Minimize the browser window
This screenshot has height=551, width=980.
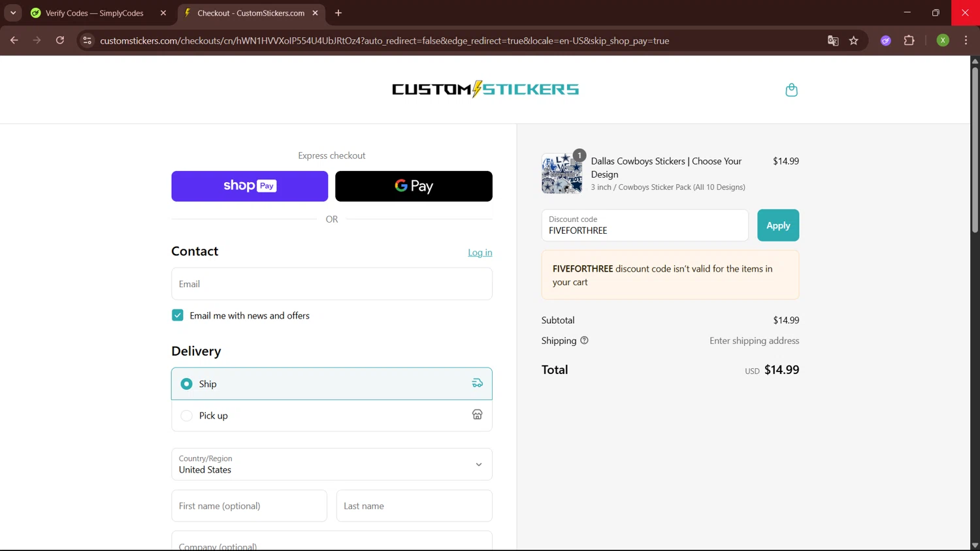point(907,13)
